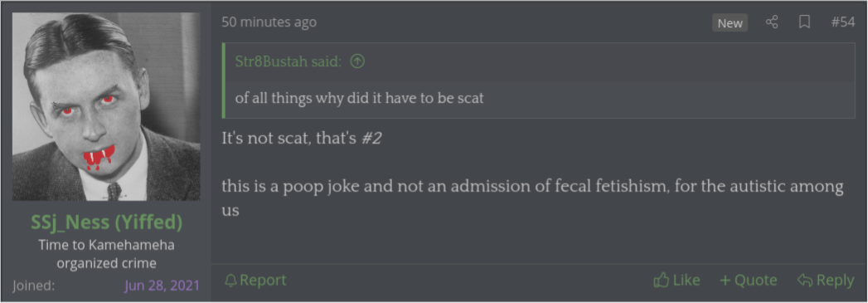
Task: Report this post
Action: [x=255, y=281]
